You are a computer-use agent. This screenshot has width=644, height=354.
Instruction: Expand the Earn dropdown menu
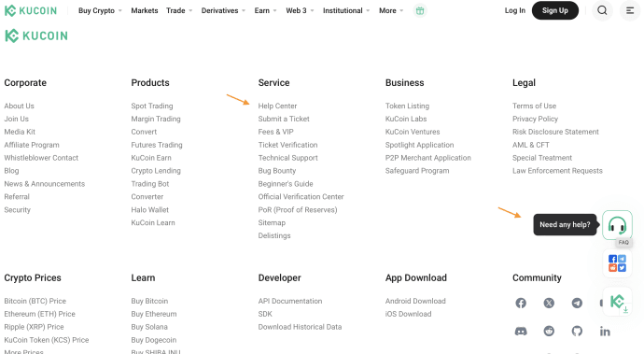pos(265,10)
